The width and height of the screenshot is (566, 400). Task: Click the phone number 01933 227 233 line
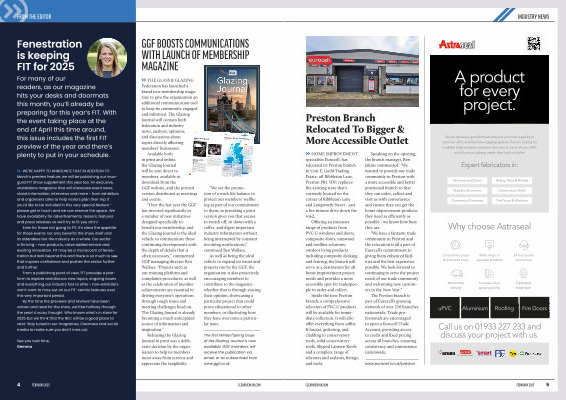(x=490, y=326)
